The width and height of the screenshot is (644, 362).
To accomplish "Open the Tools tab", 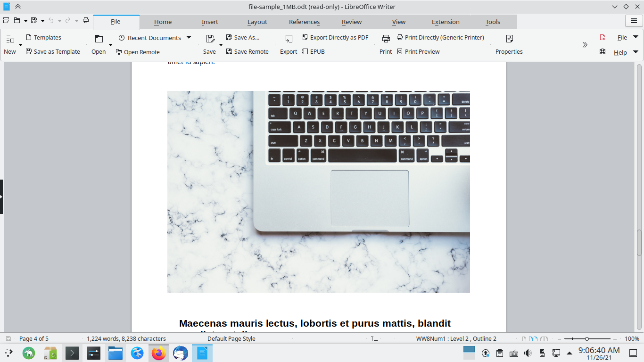I will tap(493, 22).
